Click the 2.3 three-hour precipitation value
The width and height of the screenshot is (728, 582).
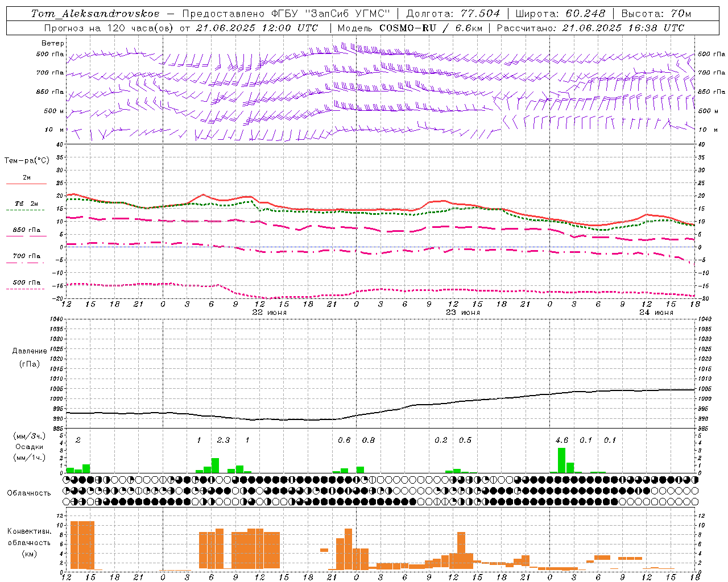[x=224, y=440]
